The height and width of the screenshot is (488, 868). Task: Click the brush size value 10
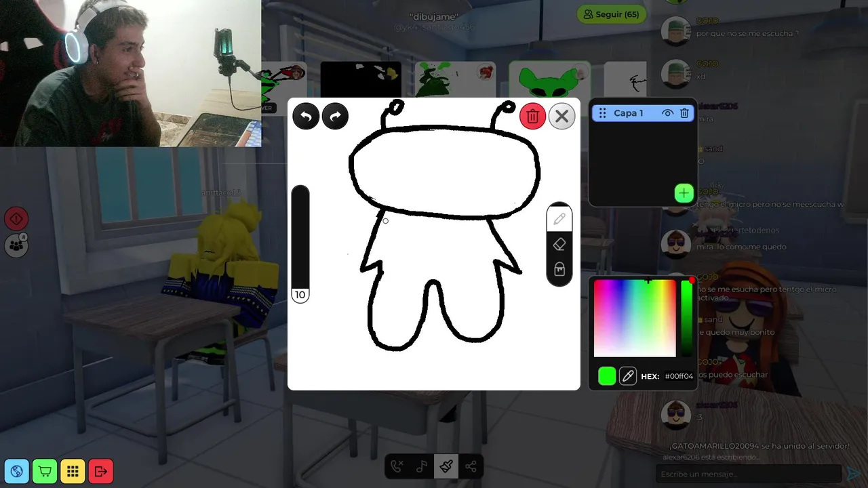pyautogui.click(x=300, y=295)
